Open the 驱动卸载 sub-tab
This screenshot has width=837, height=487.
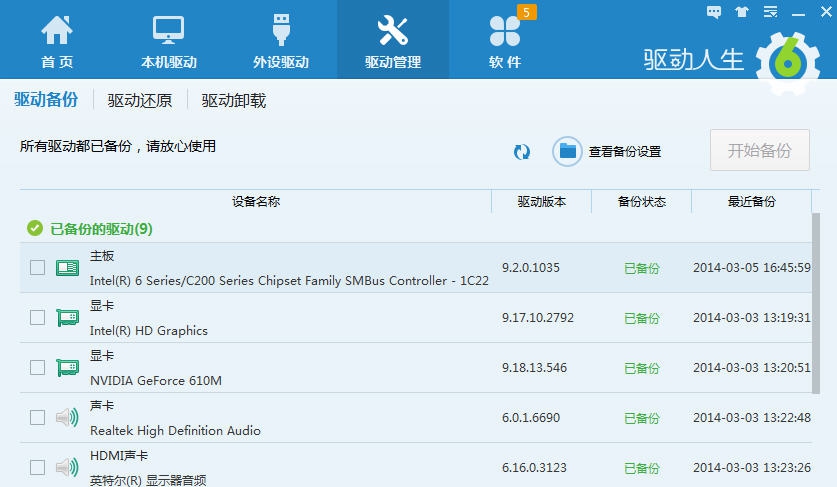coord(234,100)
